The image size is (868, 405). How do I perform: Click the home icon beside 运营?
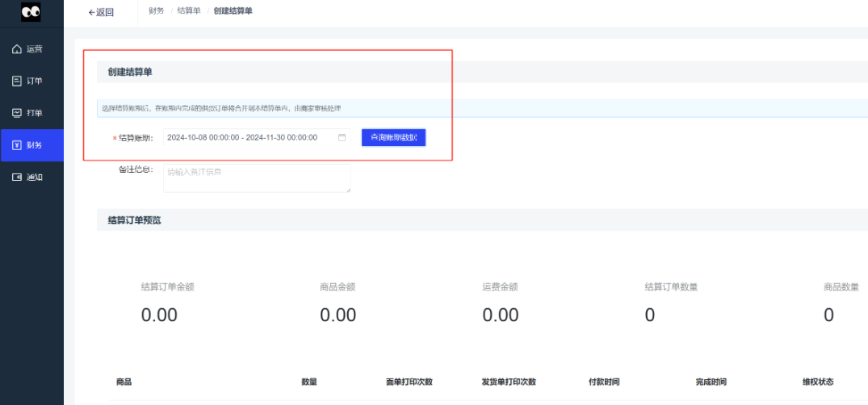pos(16,49)
